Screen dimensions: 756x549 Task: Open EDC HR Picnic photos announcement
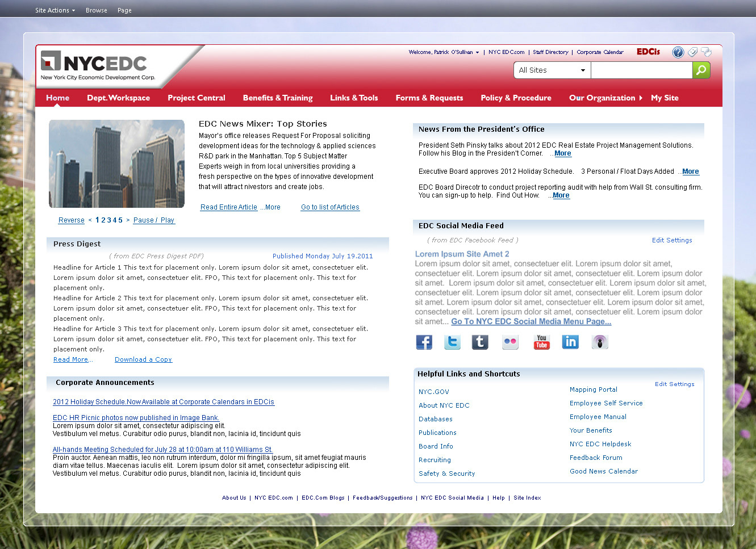point(136,418)
